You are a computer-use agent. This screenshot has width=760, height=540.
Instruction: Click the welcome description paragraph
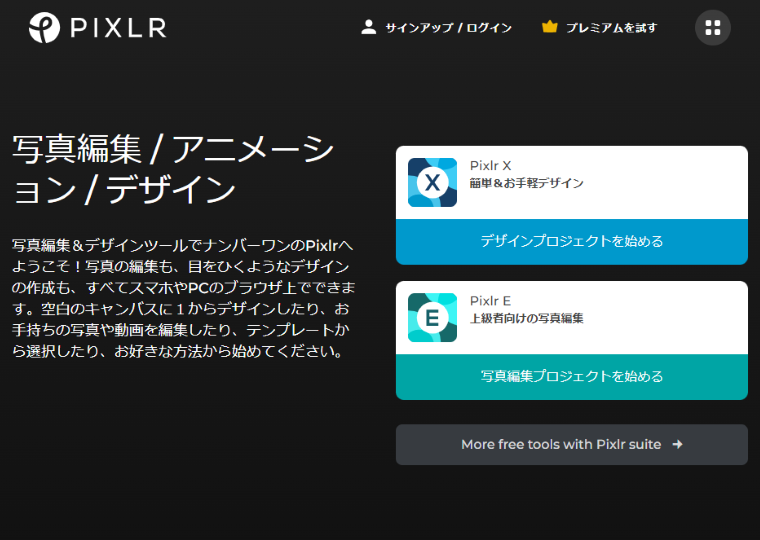[183, 298]
